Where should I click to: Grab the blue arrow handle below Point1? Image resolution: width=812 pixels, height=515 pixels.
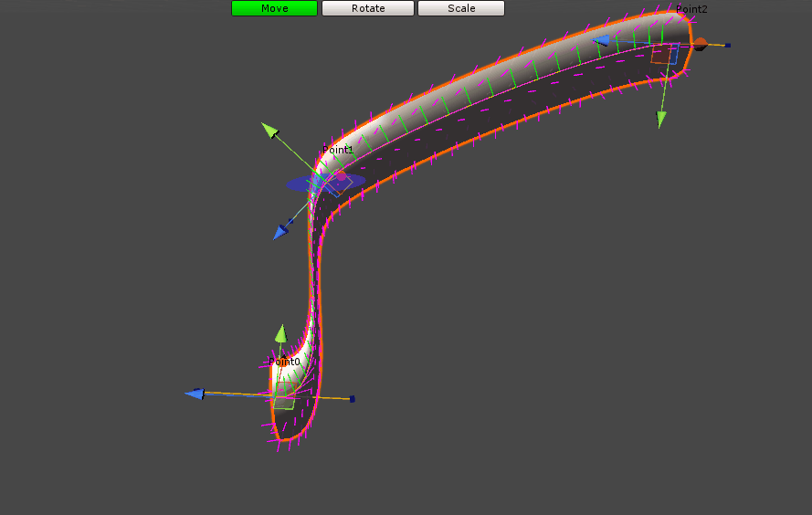280,232
